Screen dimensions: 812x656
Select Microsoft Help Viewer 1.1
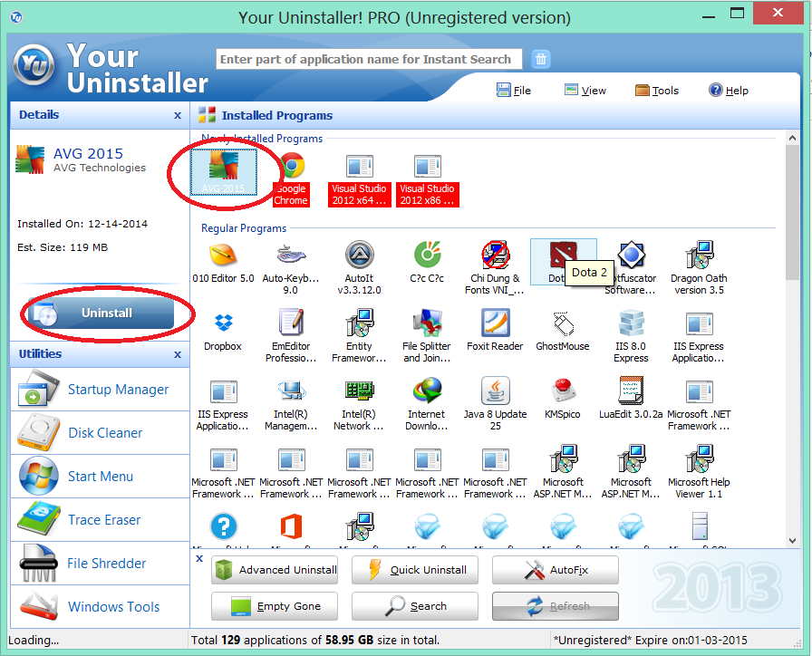(x=699, y=472)
